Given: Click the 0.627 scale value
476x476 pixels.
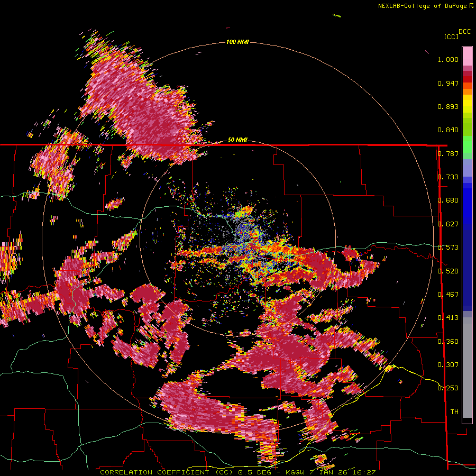Looking at the screenshot, I should coord(448,224).
